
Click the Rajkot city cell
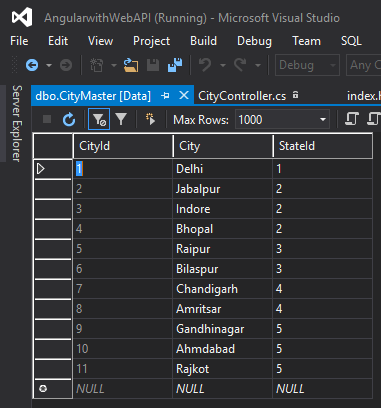pos(223,369)
